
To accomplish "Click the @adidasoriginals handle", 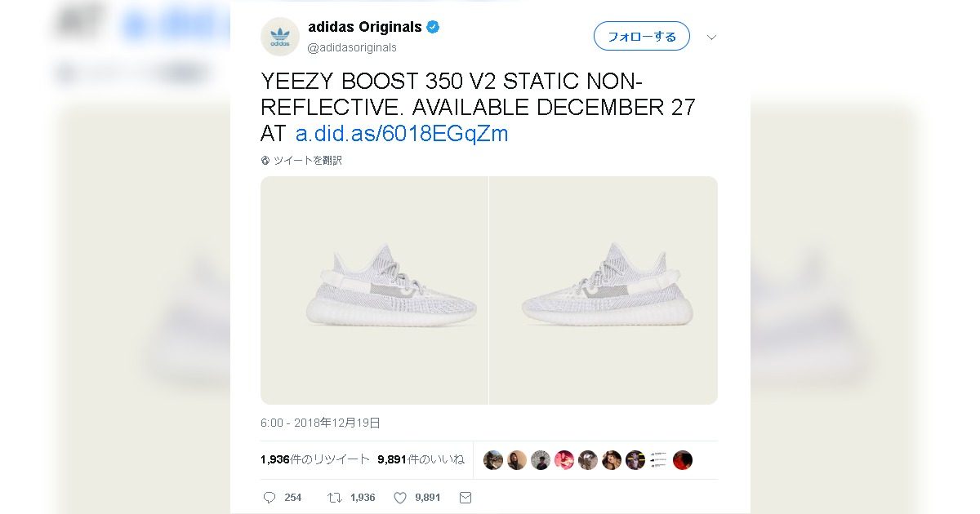I will pos(352,47).
